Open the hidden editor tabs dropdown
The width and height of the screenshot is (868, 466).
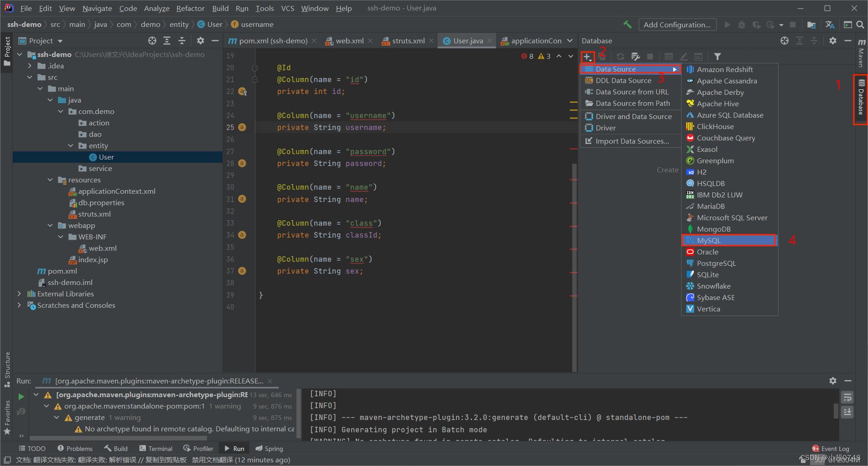pyautogui.click(x=570, y=41)
